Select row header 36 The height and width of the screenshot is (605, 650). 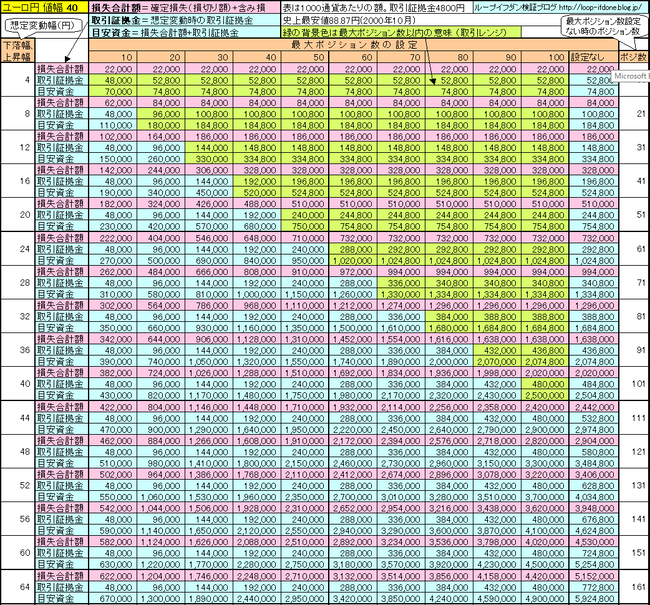[17, 350]
